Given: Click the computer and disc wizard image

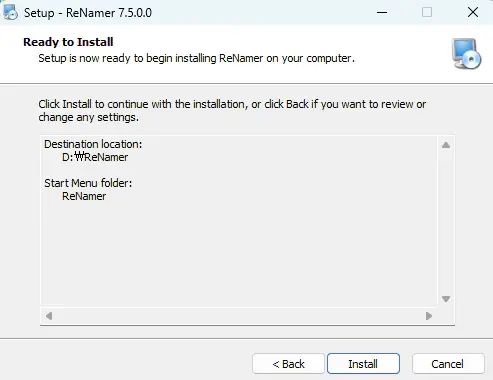Looking at the screenshot, I should point(466,54).
